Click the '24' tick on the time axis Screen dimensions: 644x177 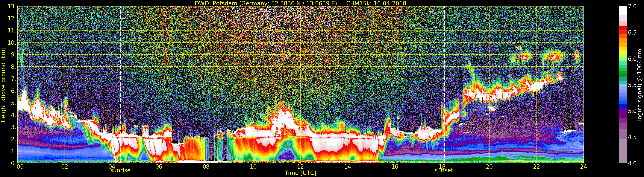point(583,167)
